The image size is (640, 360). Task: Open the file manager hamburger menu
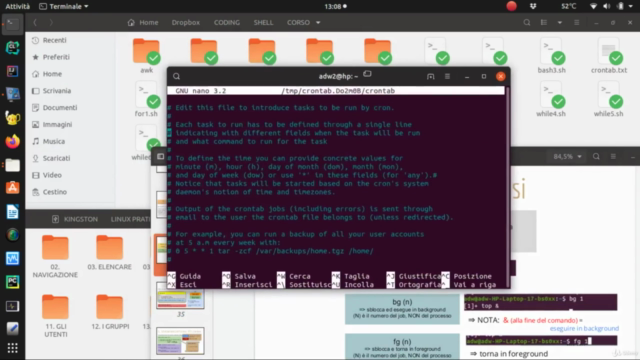[576, 22]
